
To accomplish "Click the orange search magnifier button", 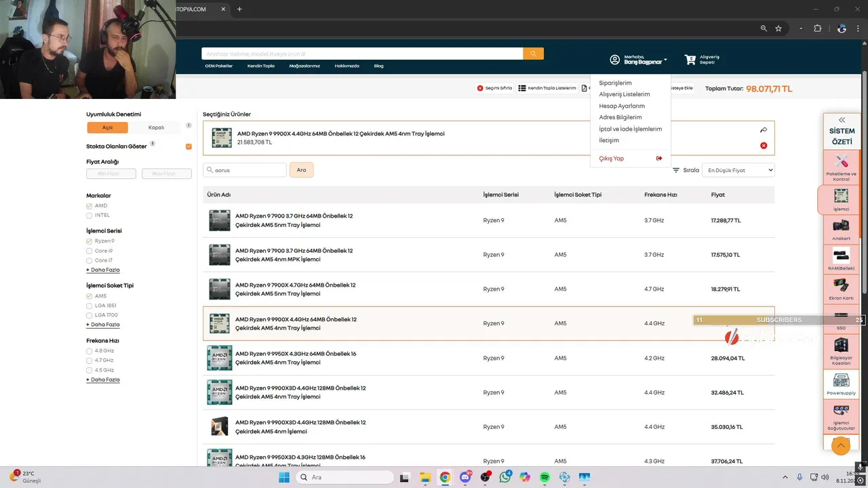I will point(533,54).
